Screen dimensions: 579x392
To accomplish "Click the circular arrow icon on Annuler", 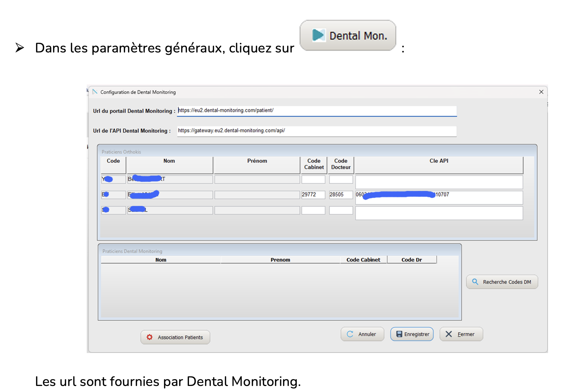I will pyautogui.click(x=350, y=334).
